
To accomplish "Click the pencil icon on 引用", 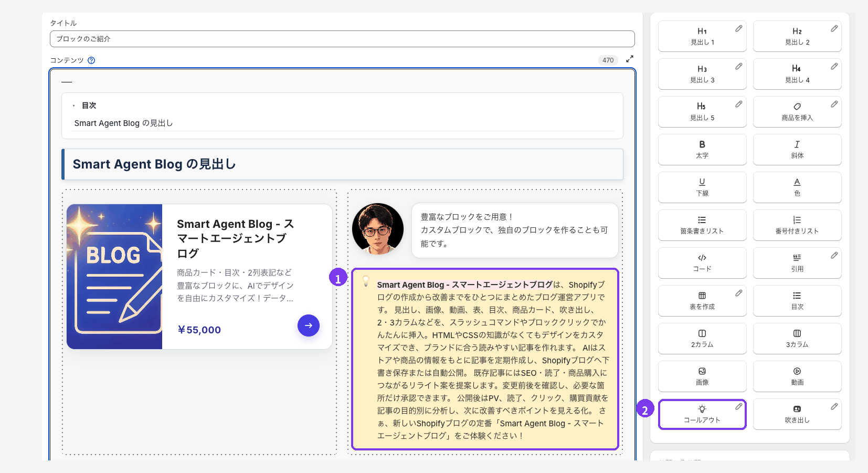I will [x=834, y=255].
